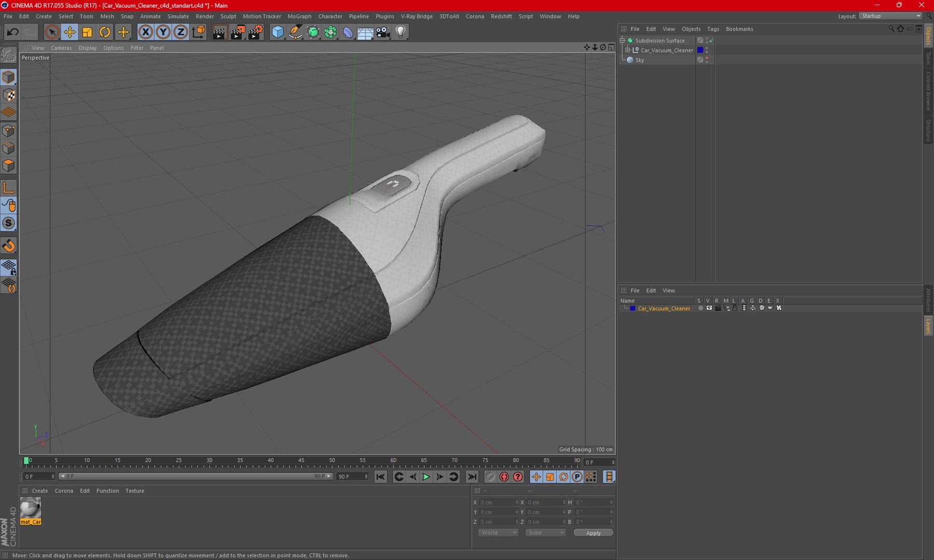The width and height of the screenshot is (934, 560).
Task: Open the Object Manager Tags menu
Action: (713, 29)
